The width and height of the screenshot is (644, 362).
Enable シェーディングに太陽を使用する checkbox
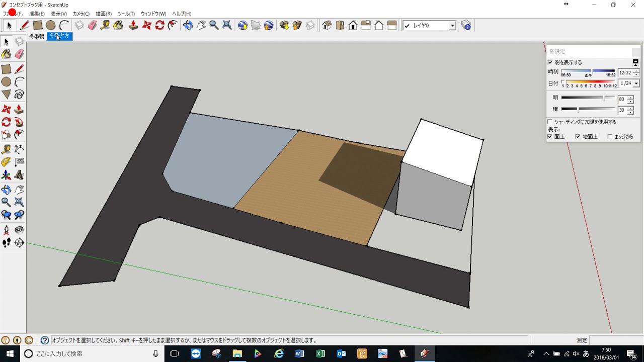(x=550, y=122)
